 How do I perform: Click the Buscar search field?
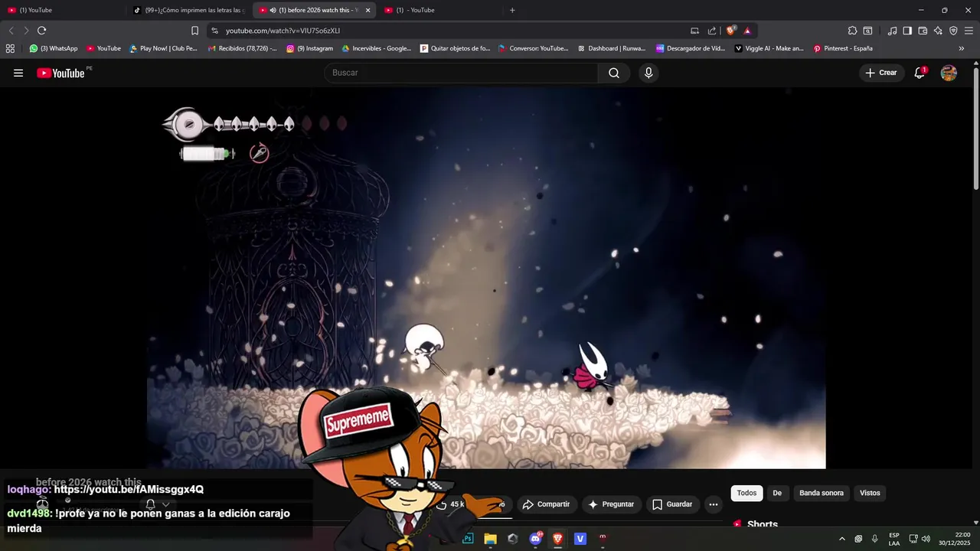462,73
